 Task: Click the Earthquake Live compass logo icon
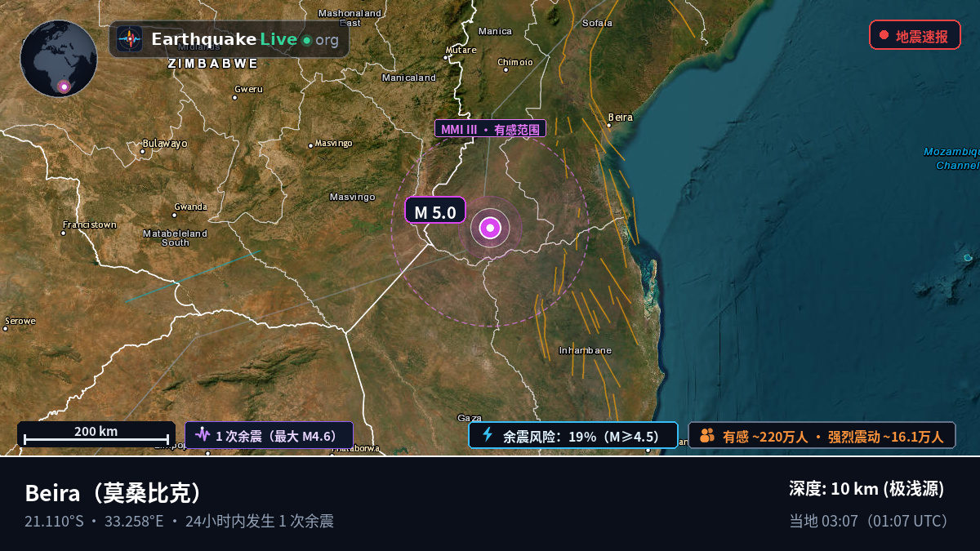pyautogui.click(x=129, y=39)
